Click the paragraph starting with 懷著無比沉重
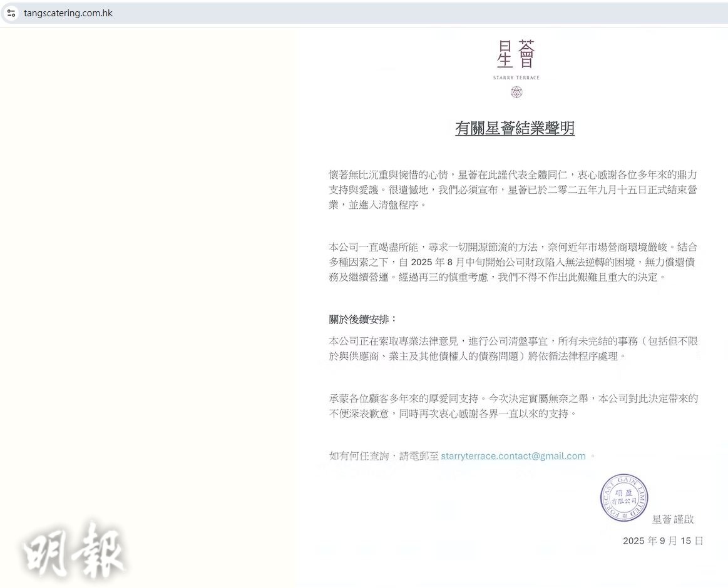 point(513,189)
